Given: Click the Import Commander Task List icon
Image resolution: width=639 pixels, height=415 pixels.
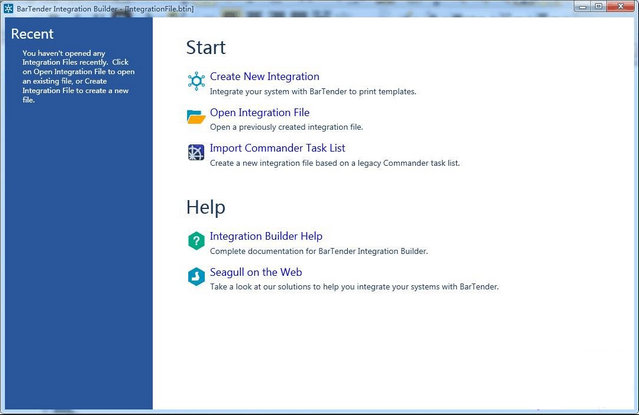Looking at the screenshot, I should coord(196,152).
